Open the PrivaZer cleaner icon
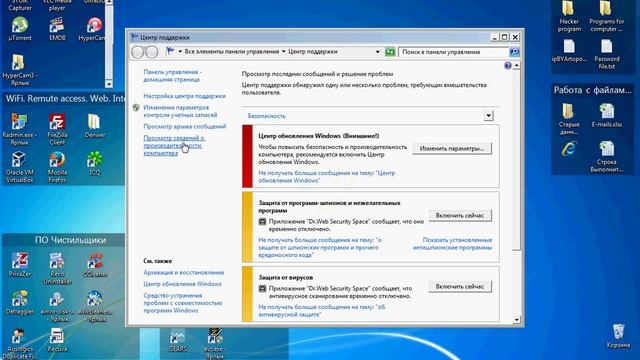The image size is (640, 360). coord(19,264)
